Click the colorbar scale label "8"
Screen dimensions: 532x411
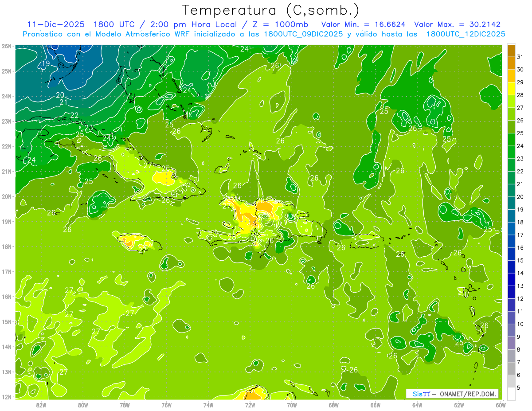pos(519,349)
